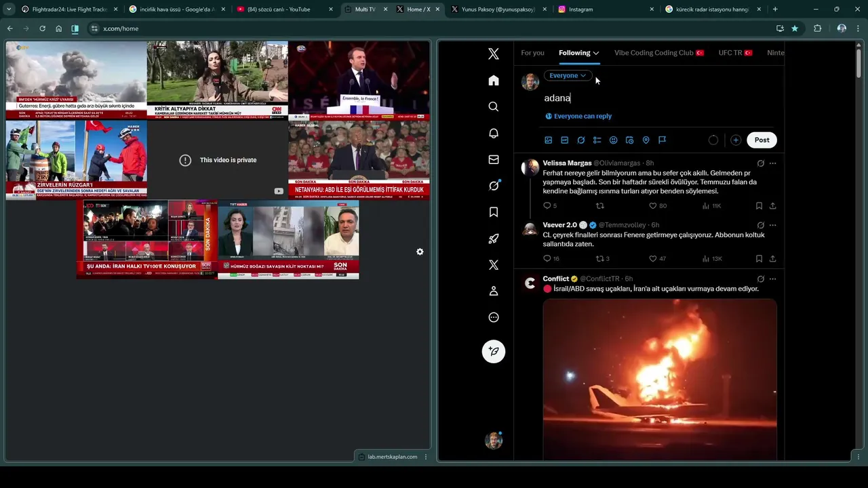Click the x.com/home address bar
The height and width of the screenshot is (488, 868).
pos(434,28)
